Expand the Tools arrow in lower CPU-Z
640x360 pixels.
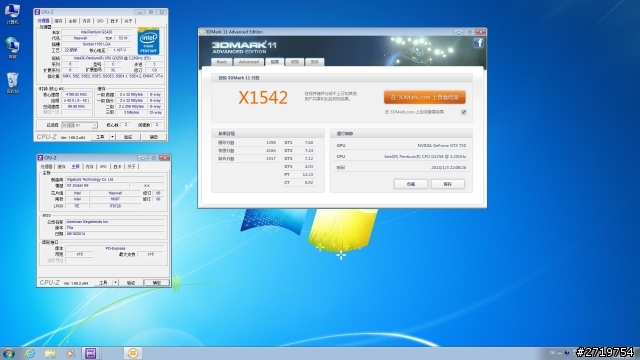(x=116, y=282)
